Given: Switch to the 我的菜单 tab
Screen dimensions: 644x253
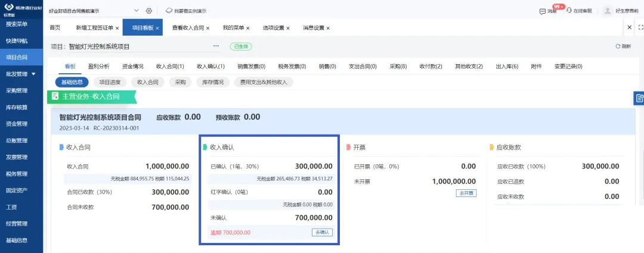Looking at the screenshot, I should [233, 28].
